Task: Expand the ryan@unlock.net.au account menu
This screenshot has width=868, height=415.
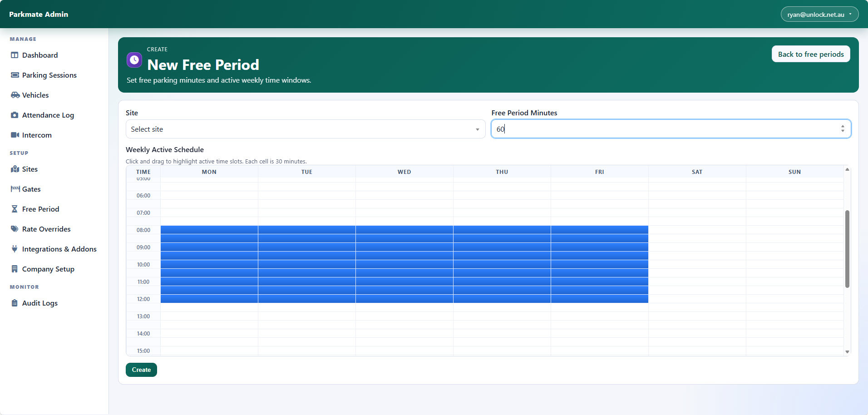Action: (819, 14)
